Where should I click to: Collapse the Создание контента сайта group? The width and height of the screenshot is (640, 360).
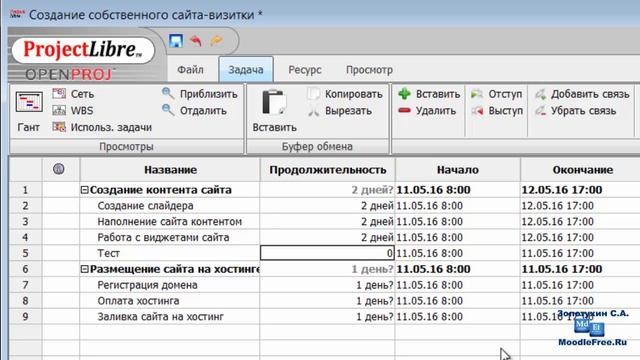[84, 190]
